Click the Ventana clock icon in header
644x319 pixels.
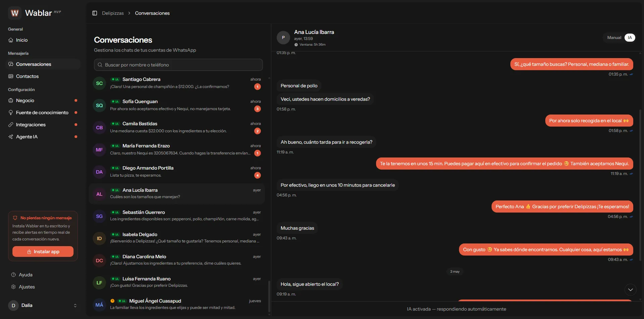pyautogui.click(x=296, y=45)
